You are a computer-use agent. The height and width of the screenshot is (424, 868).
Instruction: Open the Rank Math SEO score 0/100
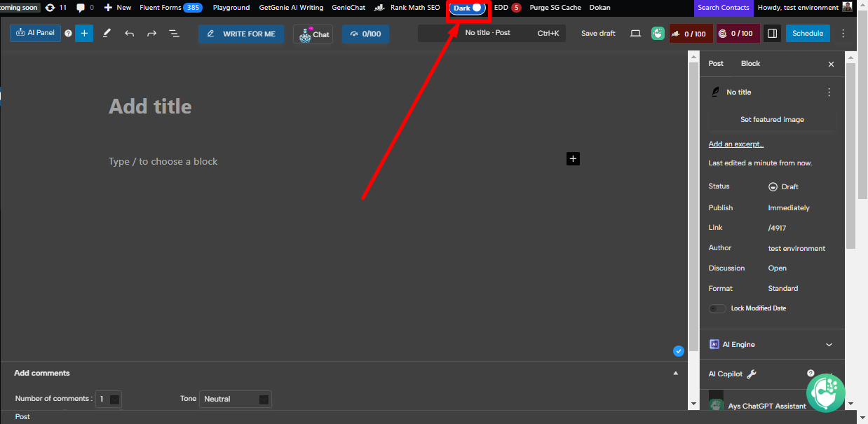pos(691,33)
